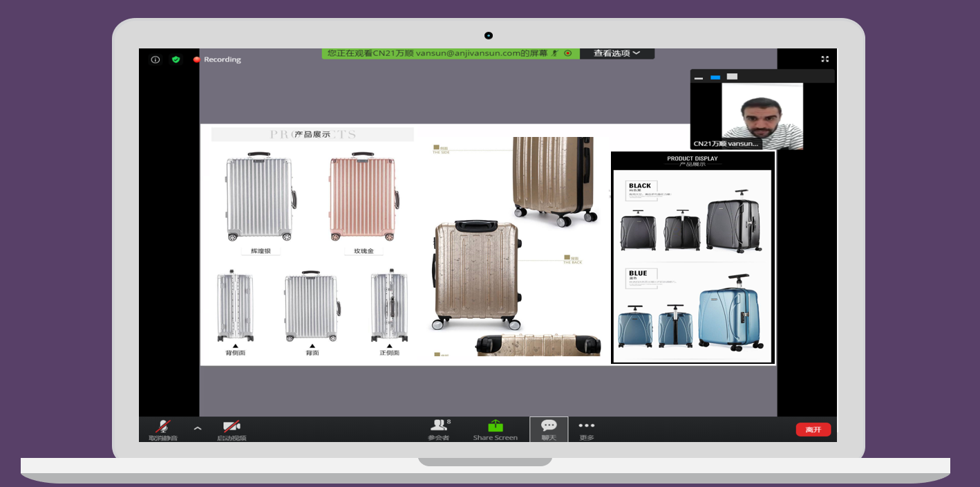Click the 产品展示 heading on the left slide
This screenshot has width=980, height=487.
pyautogui.click(x=312, y=134)
